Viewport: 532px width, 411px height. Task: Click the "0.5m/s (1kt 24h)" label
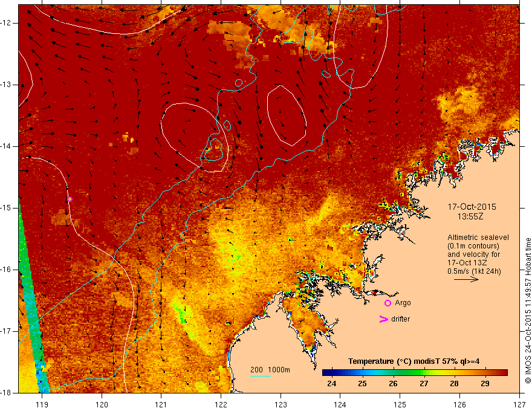click(474, 271)
